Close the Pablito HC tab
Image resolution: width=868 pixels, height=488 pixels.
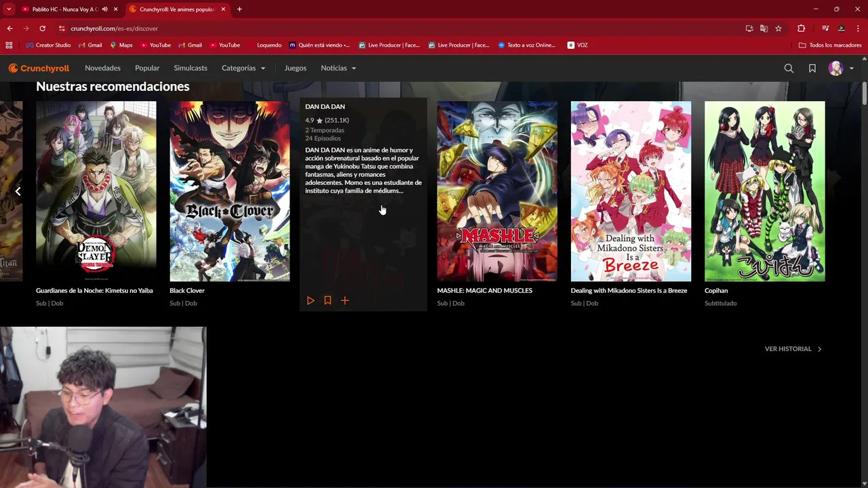[x=116, y=9]
